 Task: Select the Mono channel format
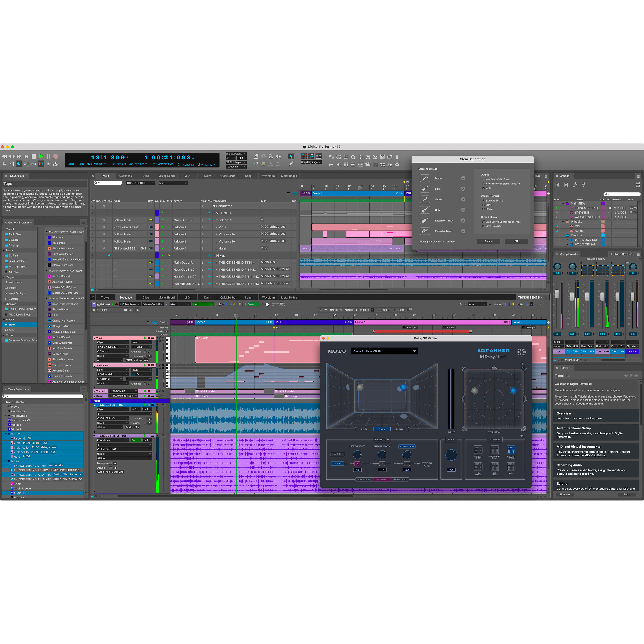point(483,205)
